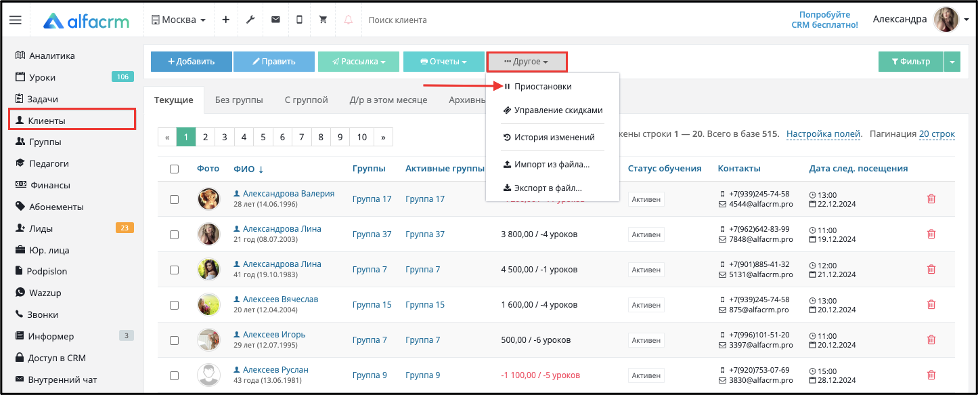The width and height of the screenshot is (979, 395).
Task: Open the notifications bell icon
Action: click(x=348, y=20)
